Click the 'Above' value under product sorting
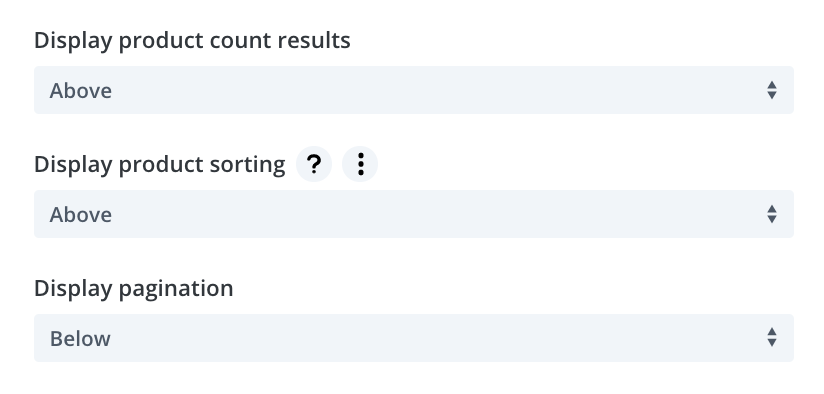Screen dimensions: 824x394 (x=80, y=215)
